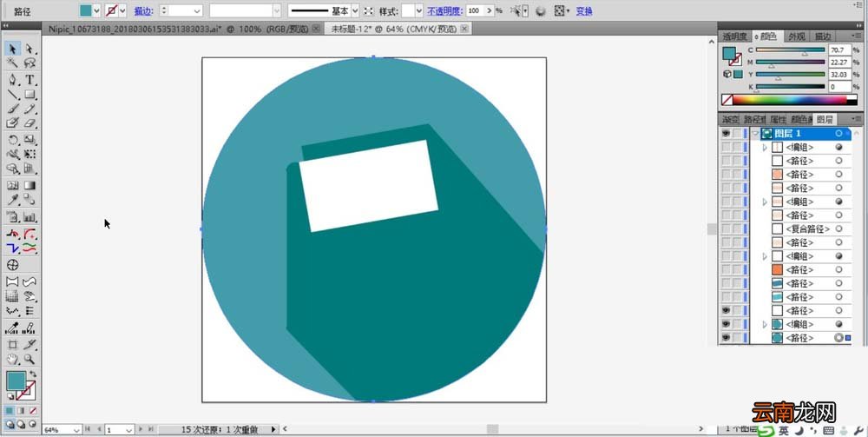
Task: Select the Column Graph tool
Action: pyautogui.click(x=30, y=217)
